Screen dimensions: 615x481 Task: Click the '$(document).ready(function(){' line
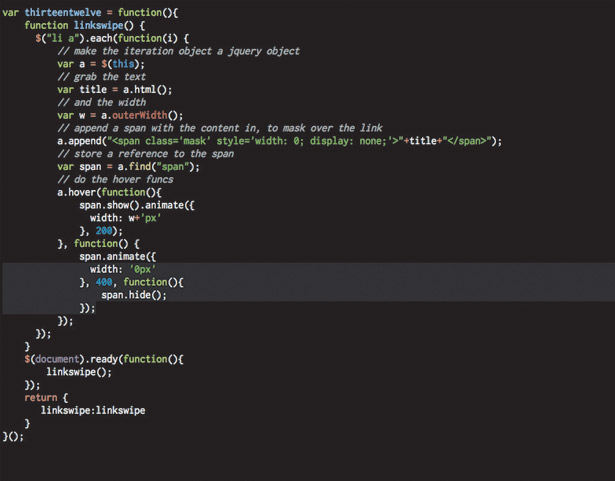click(104, 359)
